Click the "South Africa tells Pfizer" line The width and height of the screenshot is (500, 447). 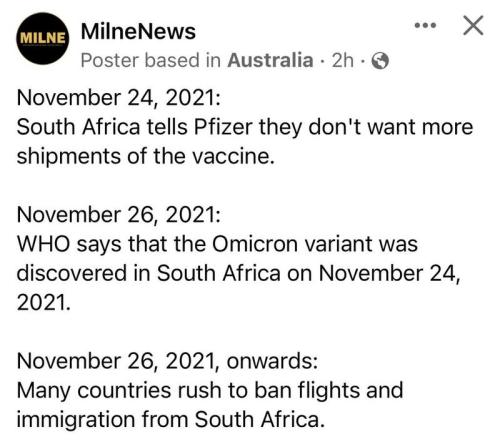pyautogui.click(x=245, y=127)
